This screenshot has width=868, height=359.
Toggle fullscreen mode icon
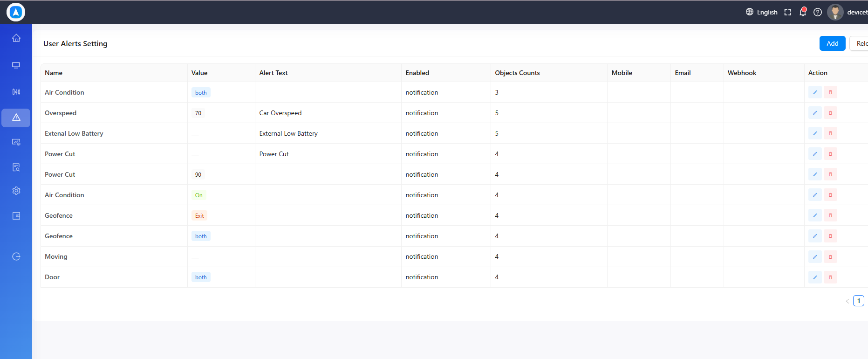pos(788,12)
